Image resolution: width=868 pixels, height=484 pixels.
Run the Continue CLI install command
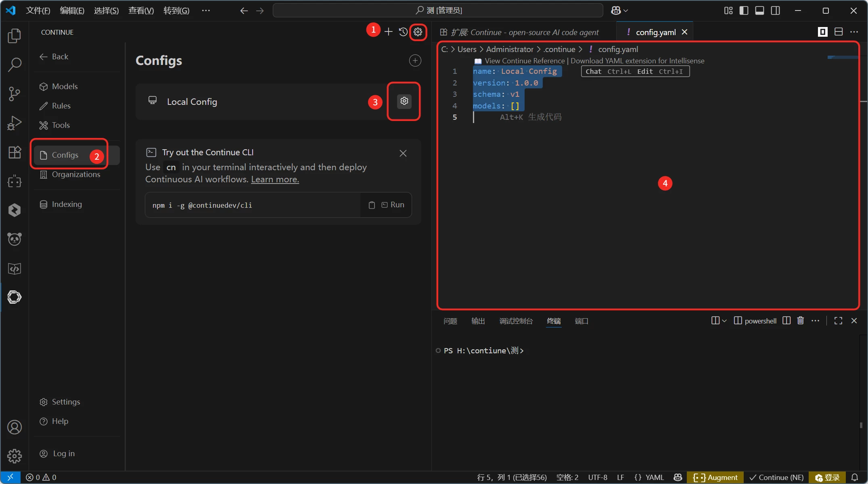(x=393, y=205)
